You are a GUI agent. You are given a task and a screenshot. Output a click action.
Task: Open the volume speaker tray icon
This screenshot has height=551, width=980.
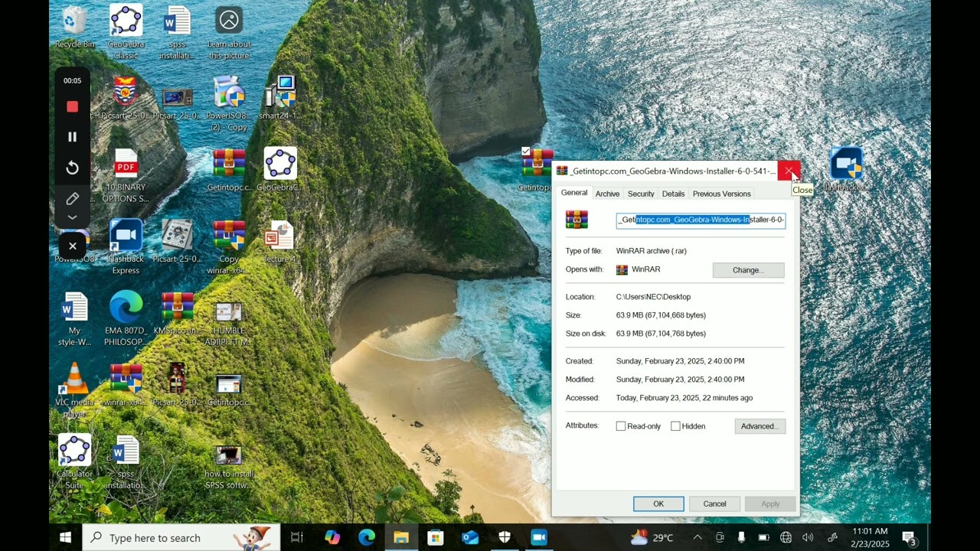[808, 537]
